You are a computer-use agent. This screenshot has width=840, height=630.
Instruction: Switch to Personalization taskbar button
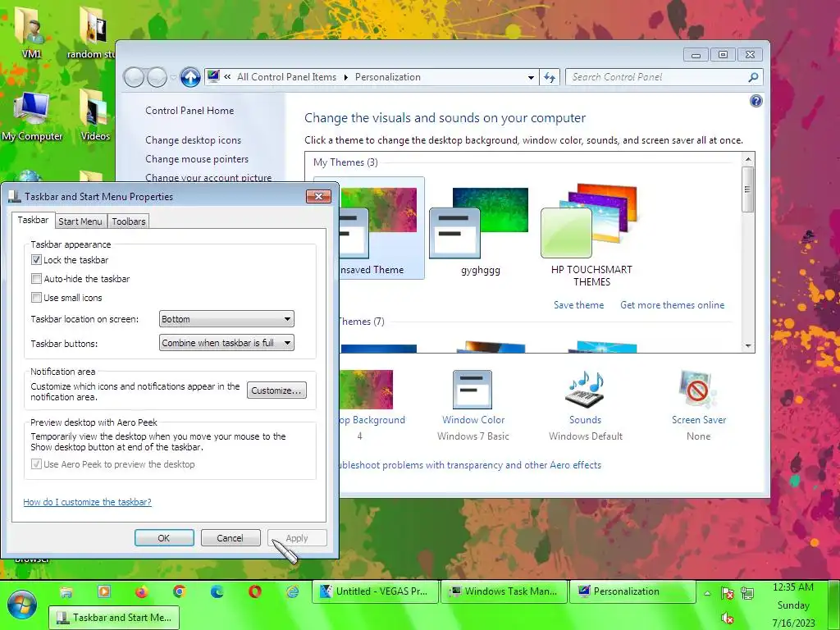tap(632, 591)
